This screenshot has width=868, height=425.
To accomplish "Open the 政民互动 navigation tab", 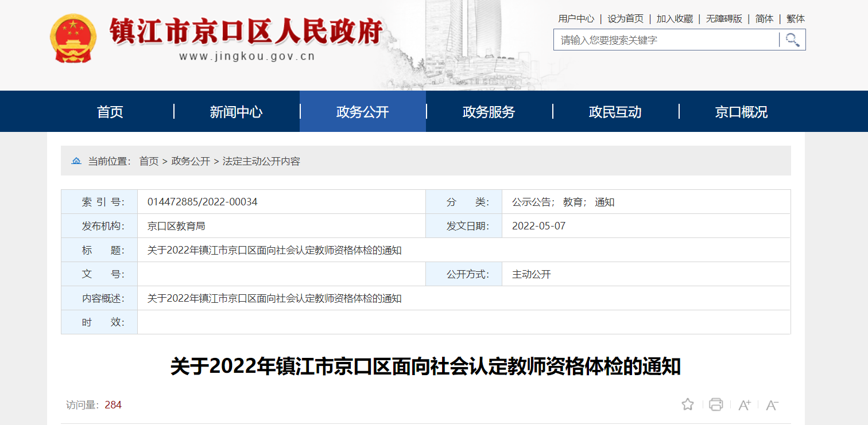I will coord(615,112).
